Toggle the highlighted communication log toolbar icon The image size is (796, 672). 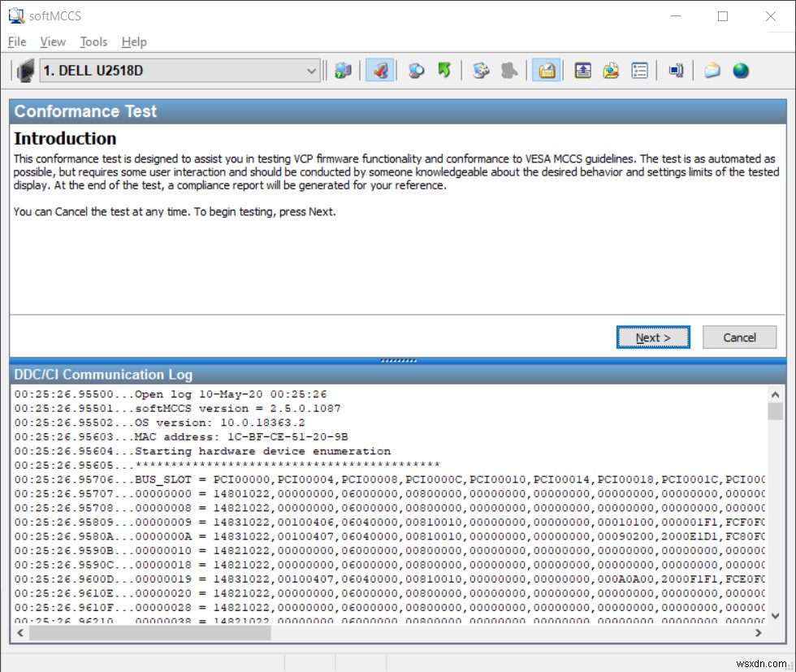point(547,70)
